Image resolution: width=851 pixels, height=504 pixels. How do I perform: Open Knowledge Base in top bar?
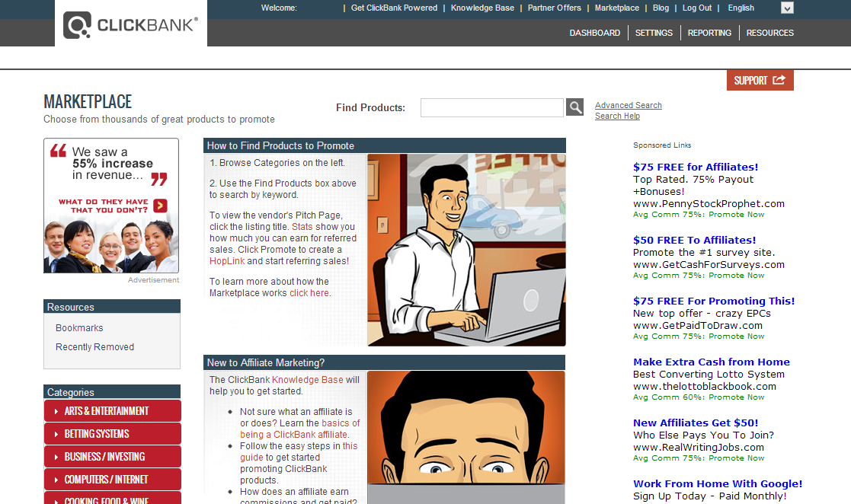[x=482, y=8]
